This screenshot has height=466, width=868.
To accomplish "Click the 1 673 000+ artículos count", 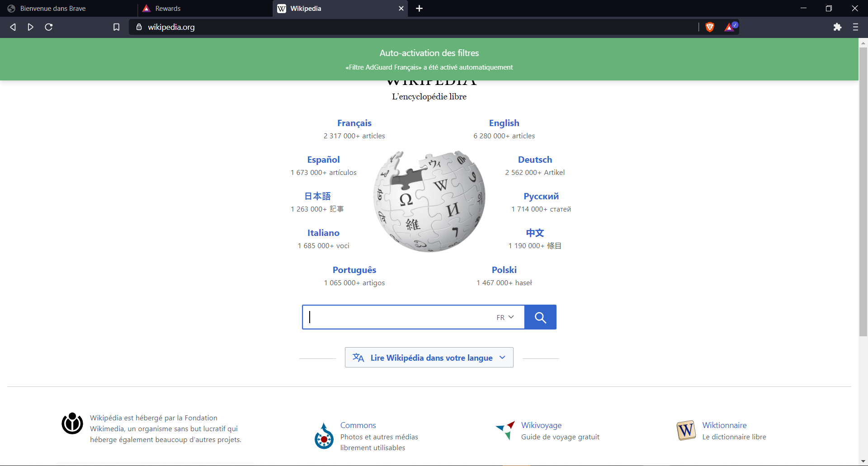I will [324, 173].
